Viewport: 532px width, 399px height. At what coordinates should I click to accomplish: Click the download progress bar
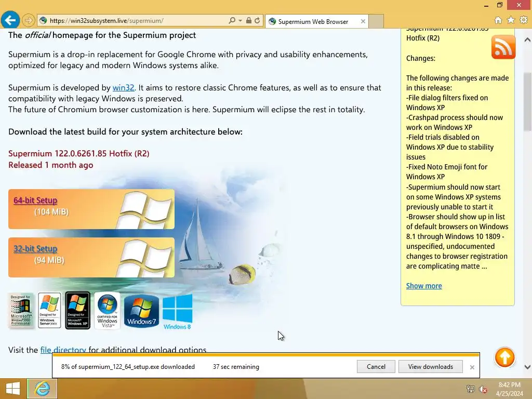pyautogui.click(x=265, y=354)
